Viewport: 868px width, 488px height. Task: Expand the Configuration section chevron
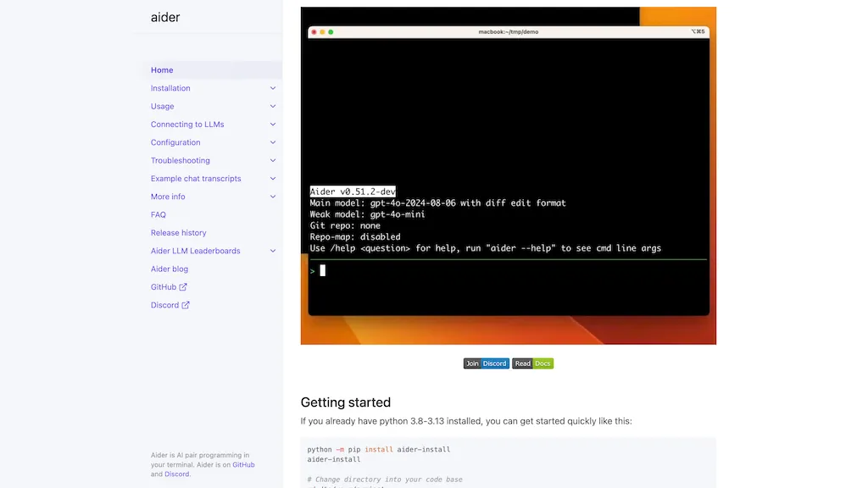272,142
